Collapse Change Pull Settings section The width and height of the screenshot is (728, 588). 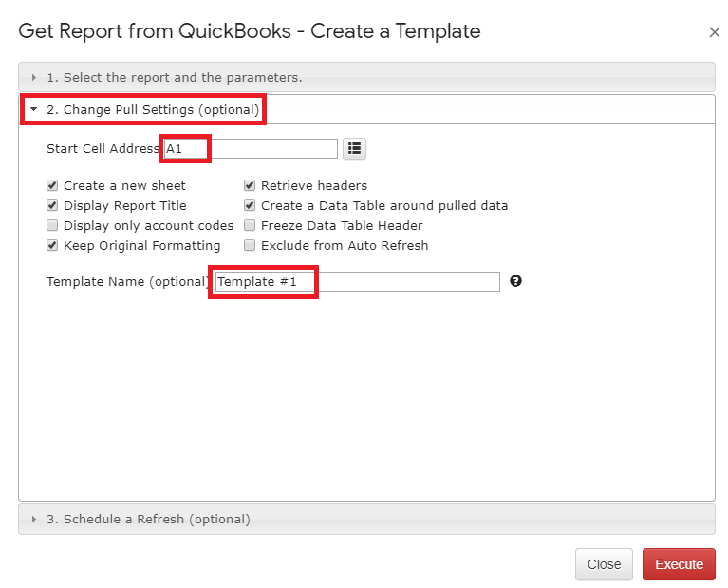point(366,109)
